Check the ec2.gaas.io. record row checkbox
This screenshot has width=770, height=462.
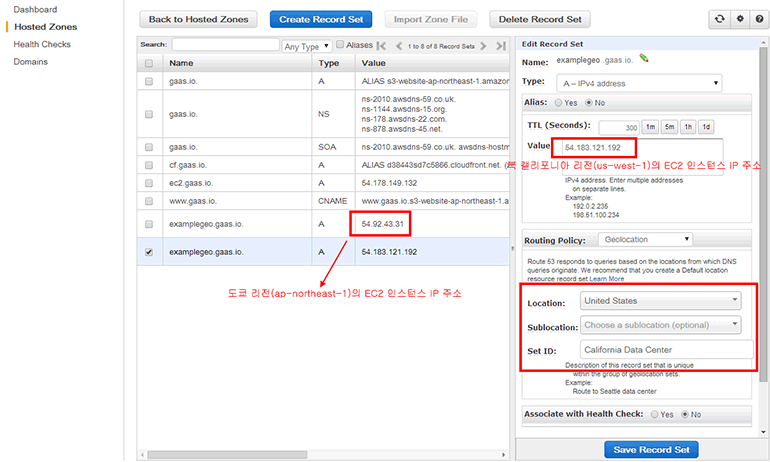point(149,185)
